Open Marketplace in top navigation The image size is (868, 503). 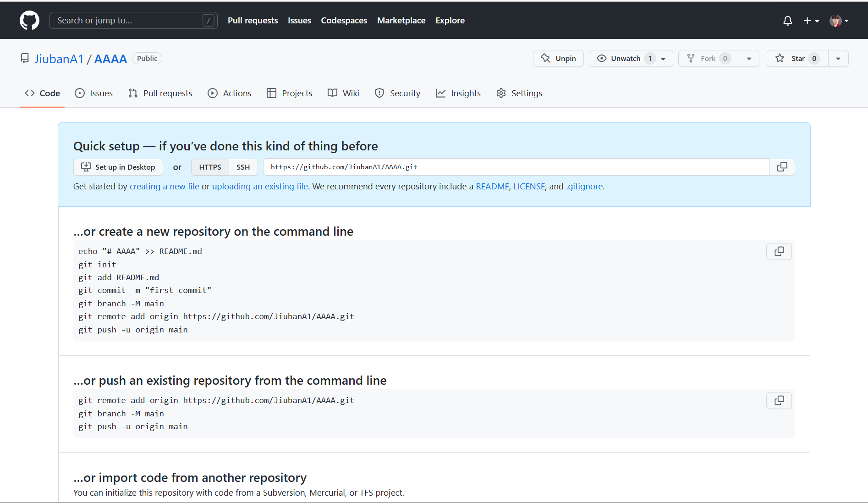click(x=401, y=21)
